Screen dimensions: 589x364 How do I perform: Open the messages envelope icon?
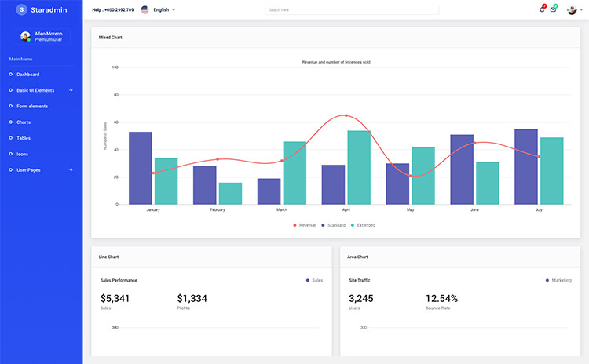pyautogui.click(x=553, y=9)
